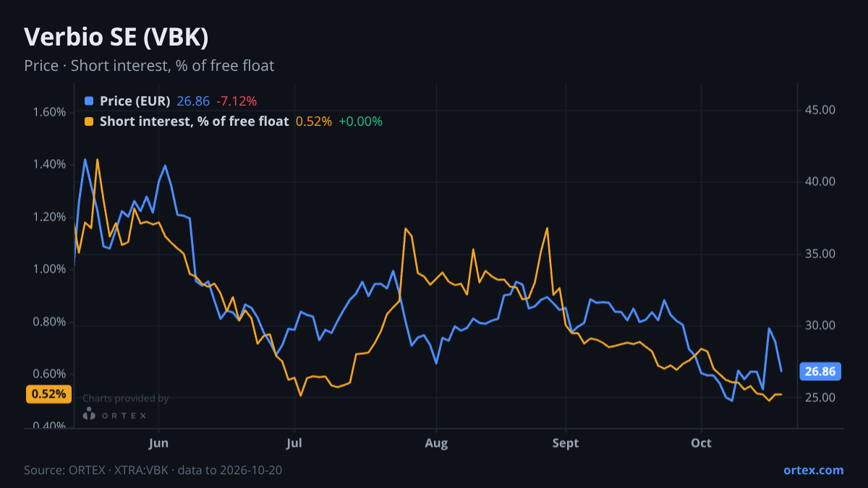Click the 30.00 right axis label

(x=820, y=325)
